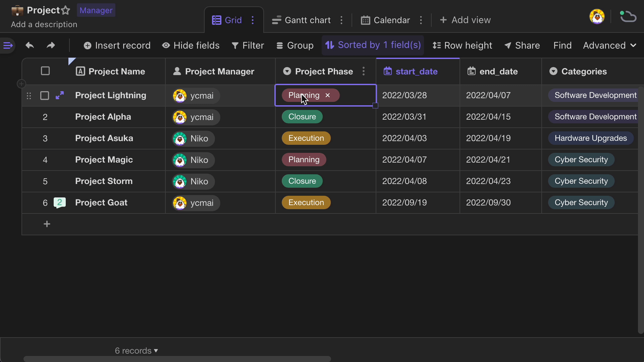
Task: Toggle checkbox for Project Lightning row
Action: 44,95
